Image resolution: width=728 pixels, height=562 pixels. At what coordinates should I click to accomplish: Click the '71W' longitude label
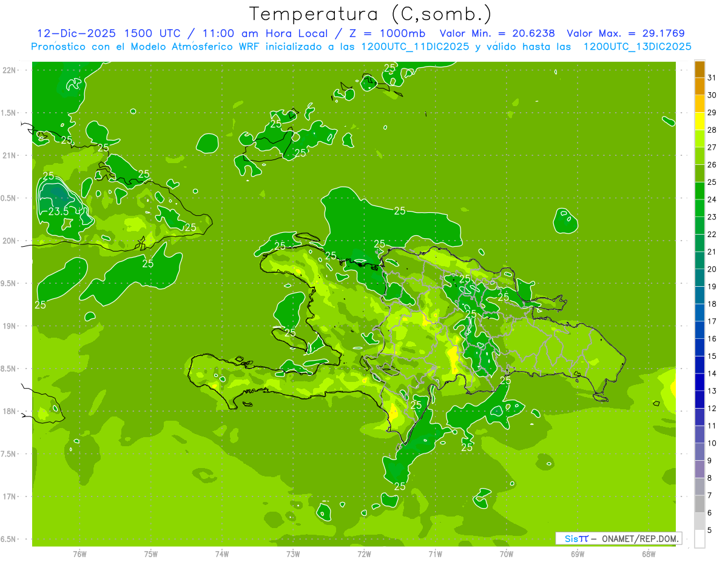tap(435, 554)
